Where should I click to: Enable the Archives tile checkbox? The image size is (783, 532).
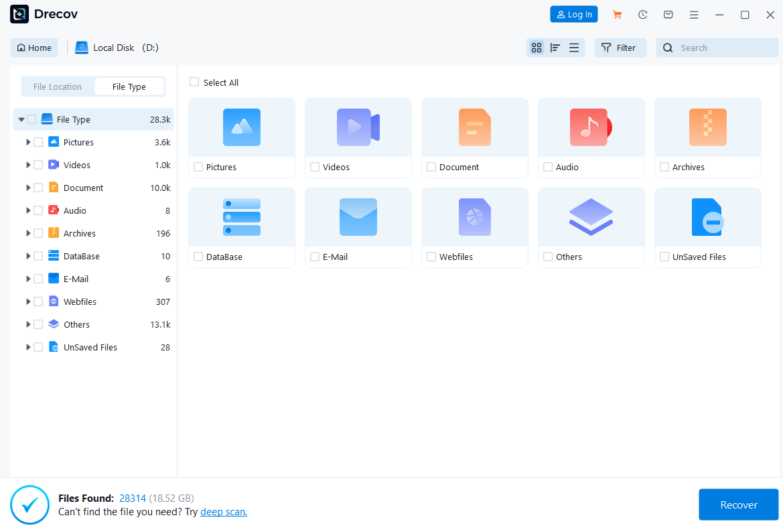(x=664, y=167)
